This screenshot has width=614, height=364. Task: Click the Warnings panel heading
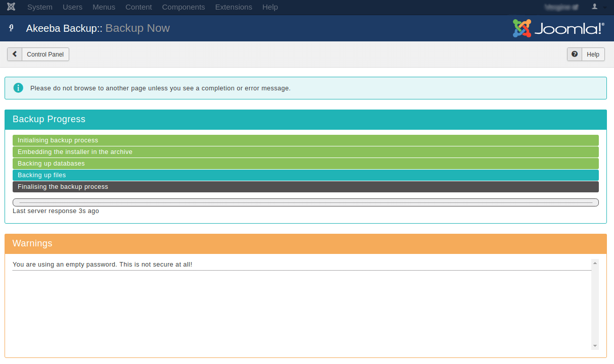tap(306, 244)
